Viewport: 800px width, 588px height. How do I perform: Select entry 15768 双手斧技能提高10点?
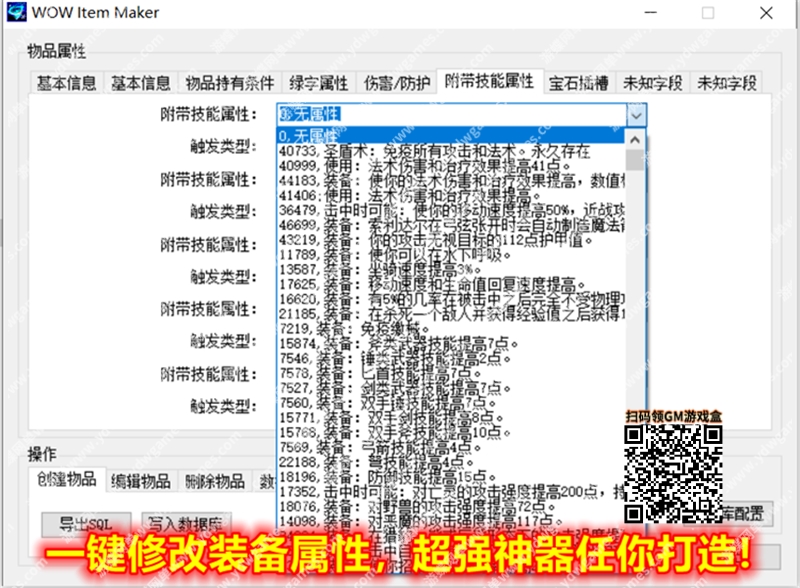pyautogui.click(x=451, y=432)
